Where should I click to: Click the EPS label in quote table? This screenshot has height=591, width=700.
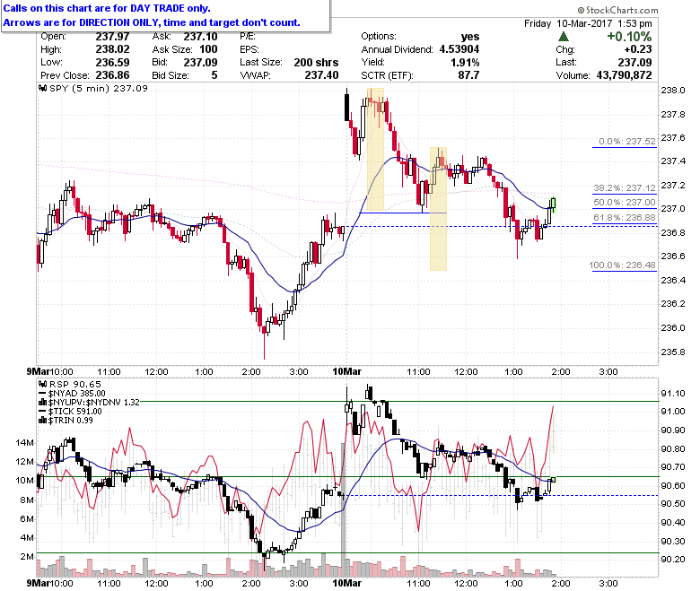coord(249,49)
